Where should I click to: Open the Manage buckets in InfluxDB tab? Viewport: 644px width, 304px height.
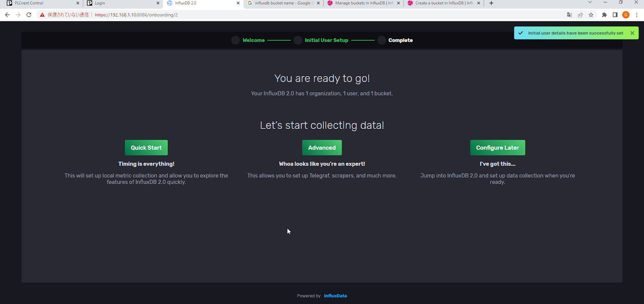(363, 3)
